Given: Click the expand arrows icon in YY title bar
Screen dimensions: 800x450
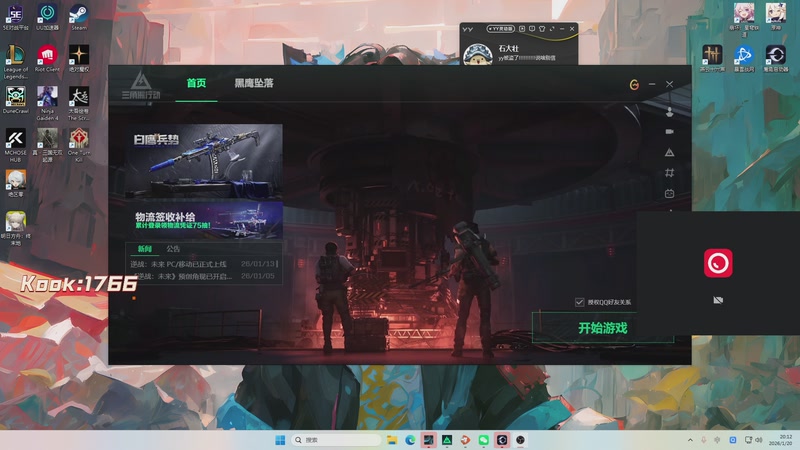Looking at the screenshot, I should [x=552, y=29].
